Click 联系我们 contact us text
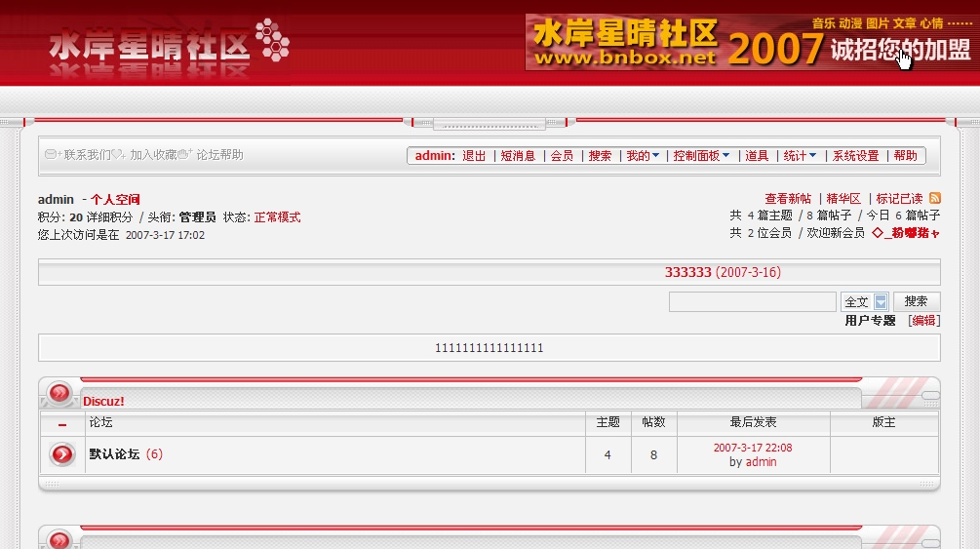 [x=87, y=154]
